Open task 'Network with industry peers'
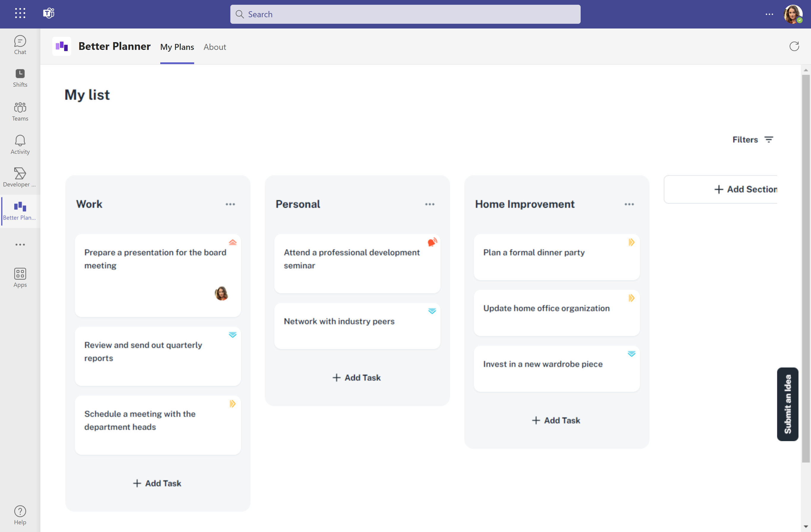The width and height of the screenshot is (811, 532). [357, 326]
